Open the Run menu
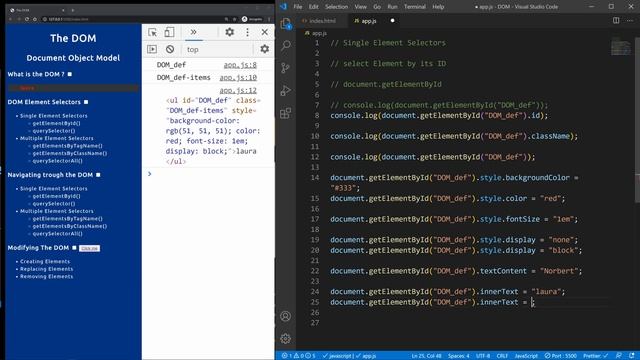This screenshot has width=640, height=360. click(392, 7)
